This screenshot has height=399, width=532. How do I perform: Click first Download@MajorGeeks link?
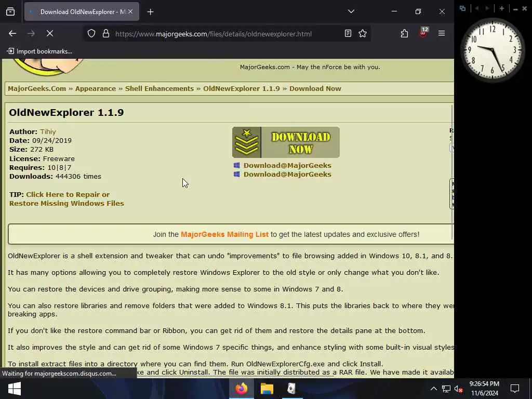tap(287, 165)
